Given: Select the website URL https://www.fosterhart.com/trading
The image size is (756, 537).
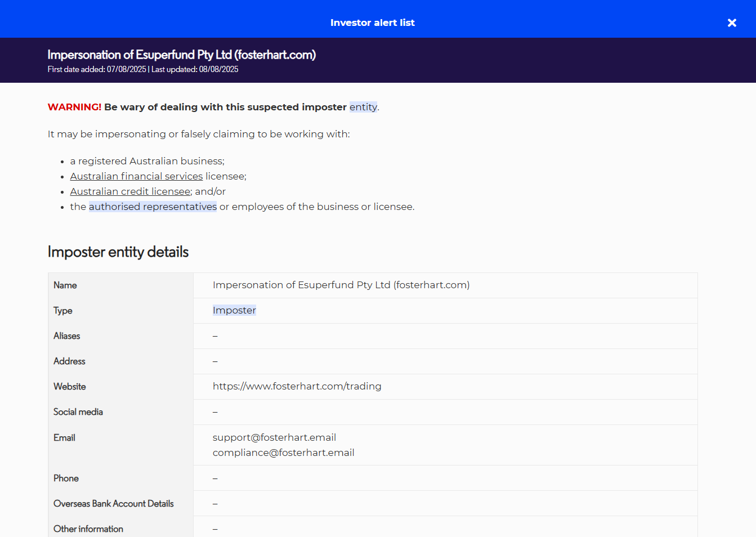Looking at the screenshot, I should pyautogui.click(x=297, y=386).
